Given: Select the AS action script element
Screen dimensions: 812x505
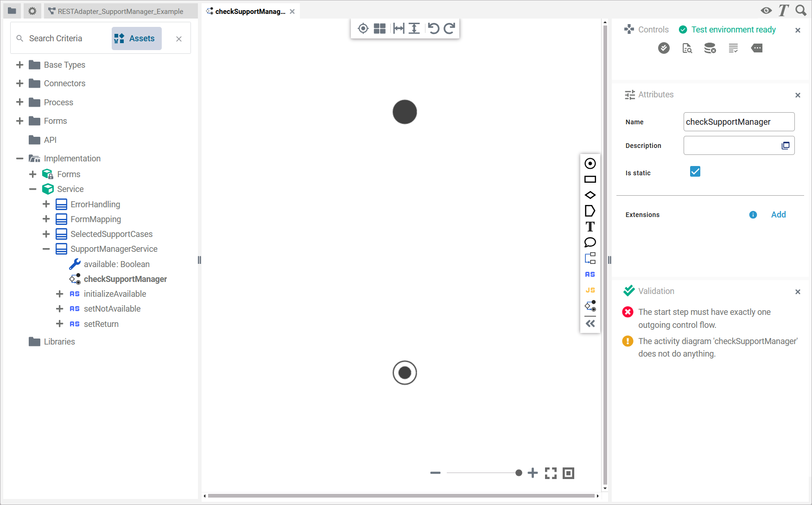Looking at the screenshot, I should pos(590,274).
